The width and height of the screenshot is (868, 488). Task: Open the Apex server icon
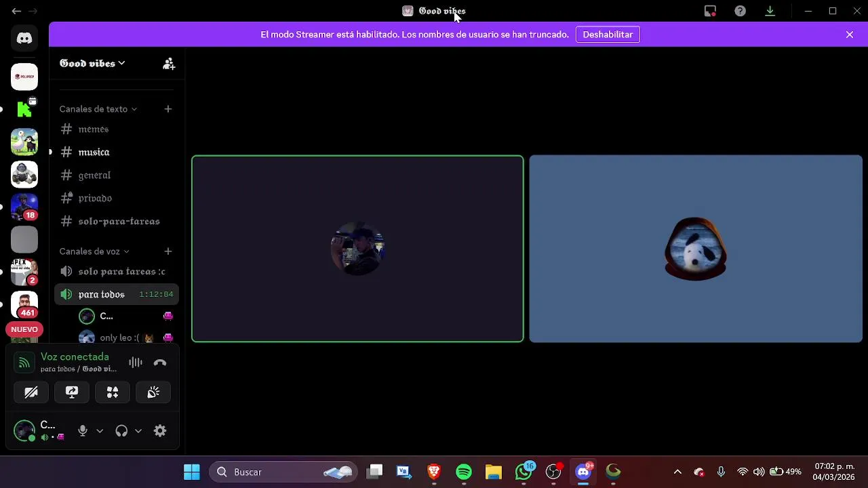[24, 272]
